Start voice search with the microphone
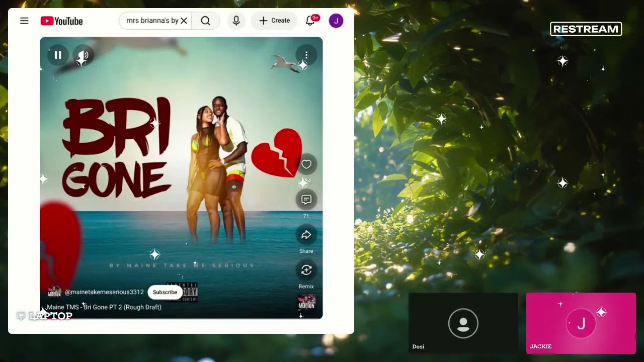The image size is (644, 362). pyautogui.click(x=236, y=21)
